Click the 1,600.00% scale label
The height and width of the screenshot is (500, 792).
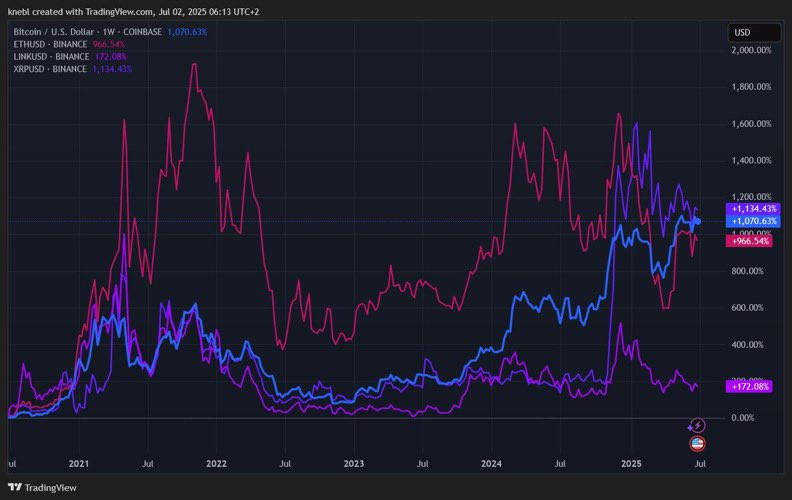point(752,124)
